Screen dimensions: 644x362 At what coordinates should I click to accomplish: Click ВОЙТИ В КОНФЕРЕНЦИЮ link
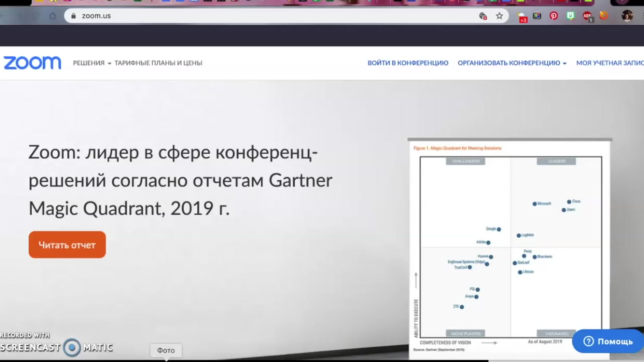tap(408, 63)
